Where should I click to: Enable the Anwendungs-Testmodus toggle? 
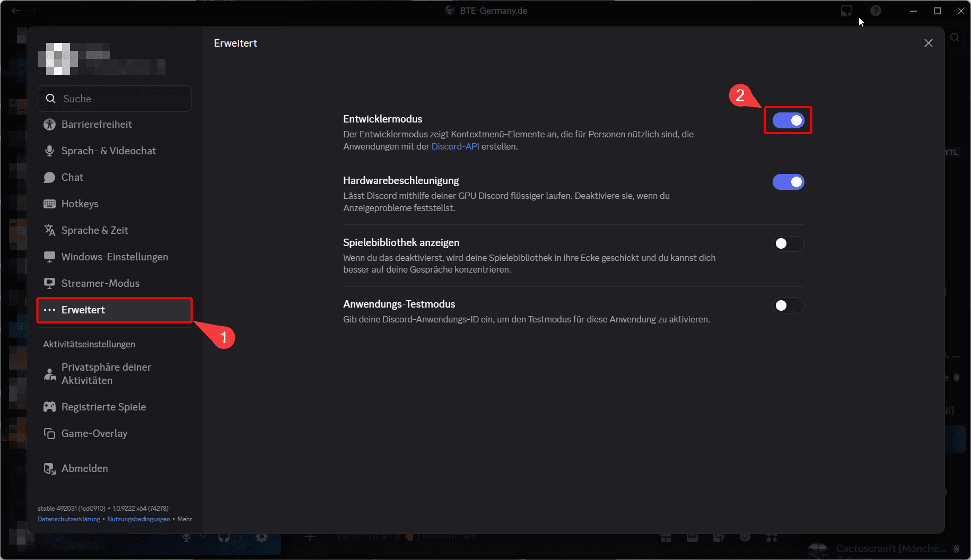[788, 305]
